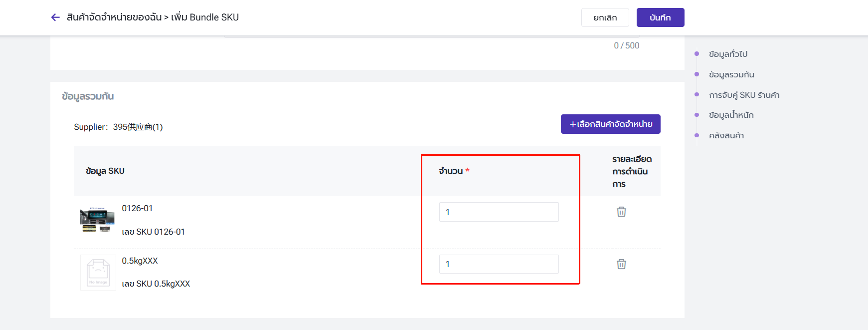Viewport: 868px width, 330px height.
Task: Click the back arrow icon
Action: point(55,17)
